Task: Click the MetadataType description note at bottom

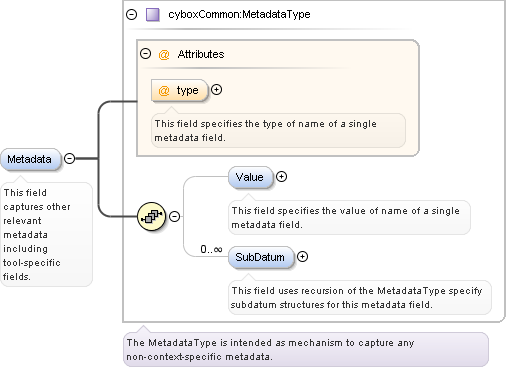Action: pos(306,349)
